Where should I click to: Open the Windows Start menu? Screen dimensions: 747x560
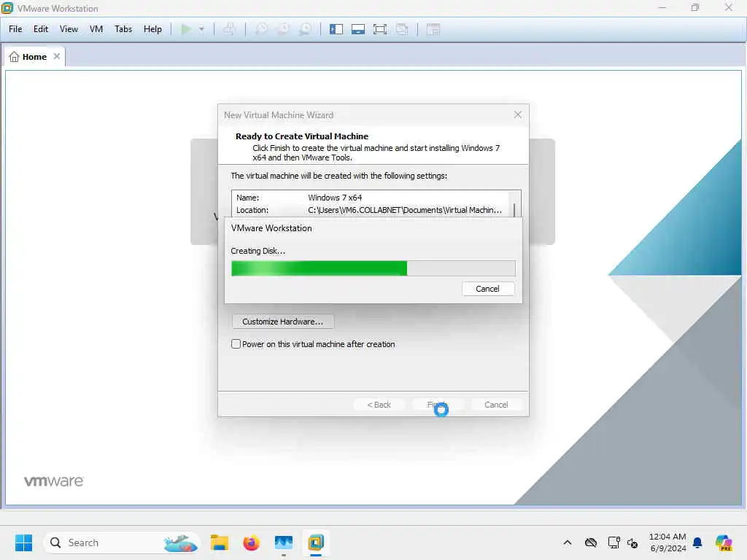(23, 542)
